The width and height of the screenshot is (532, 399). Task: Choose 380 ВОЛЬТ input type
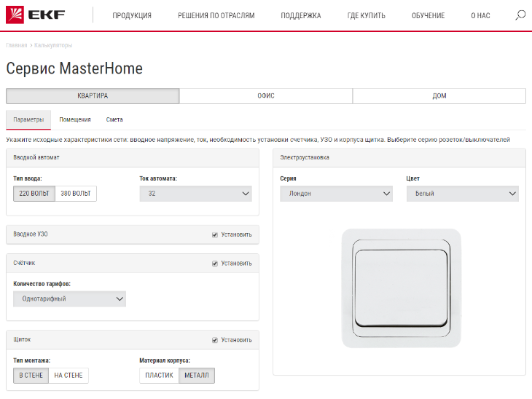coord(76,194)
